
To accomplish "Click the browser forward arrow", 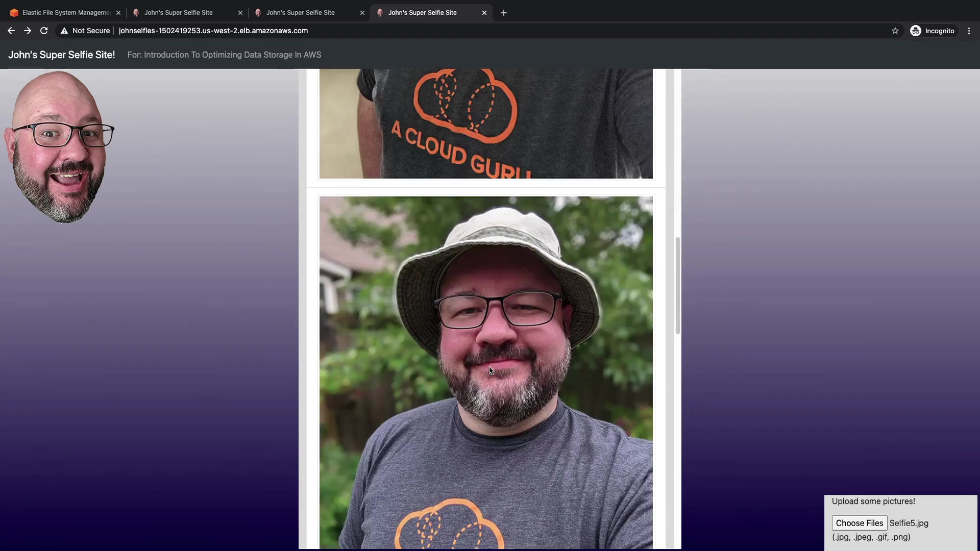I will point(28,31).
